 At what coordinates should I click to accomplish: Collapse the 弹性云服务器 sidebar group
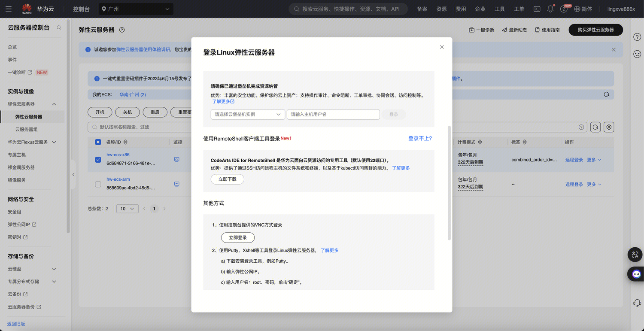(x=54, y=104)
